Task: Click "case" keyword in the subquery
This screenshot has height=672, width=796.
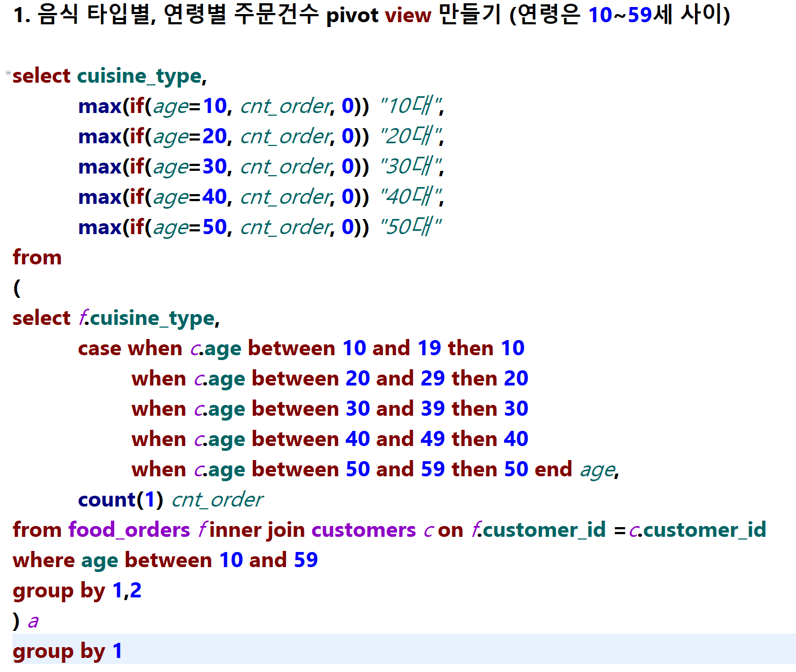Action: click(99, 349)
